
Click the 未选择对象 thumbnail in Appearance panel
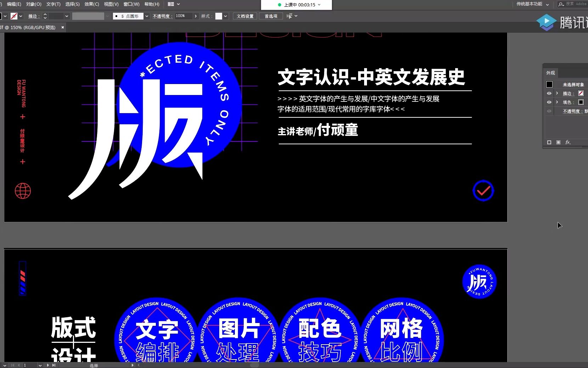(549, 84)
